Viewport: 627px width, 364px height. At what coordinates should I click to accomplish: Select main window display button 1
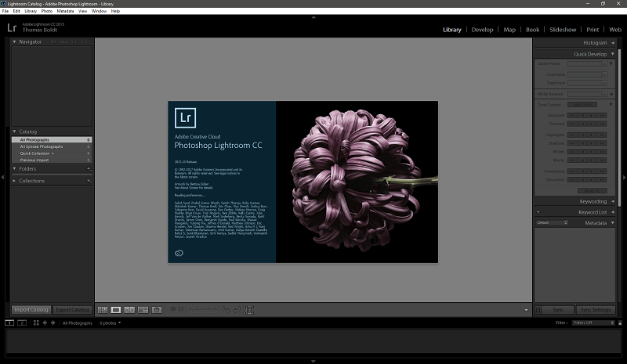[9, 323]
